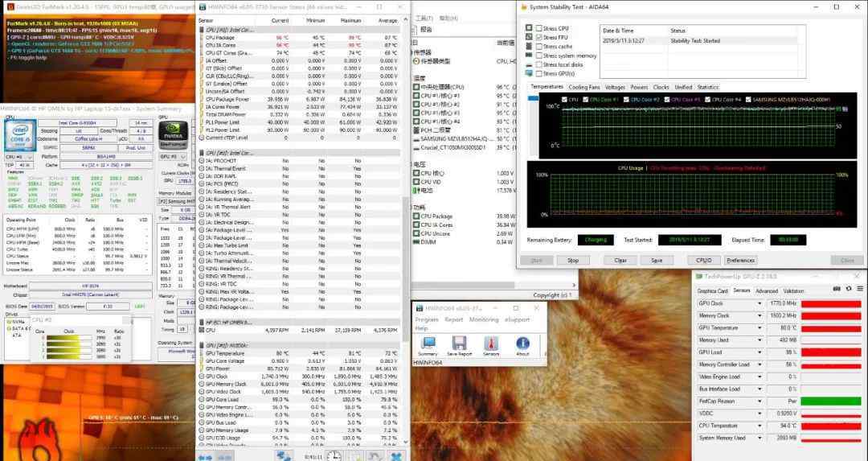Click the GPU-Z title bar icon
The width and height of the screenshot is (868, 461).
tap(700, 276)
